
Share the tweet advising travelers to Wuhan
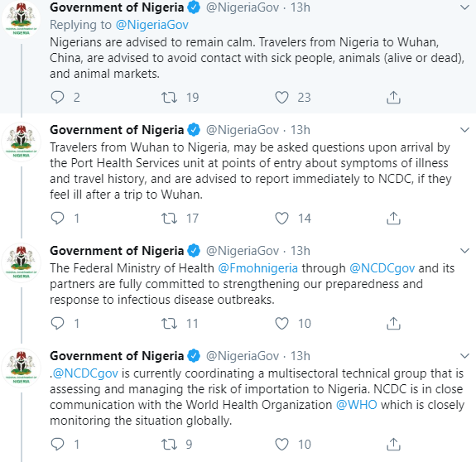393,98
